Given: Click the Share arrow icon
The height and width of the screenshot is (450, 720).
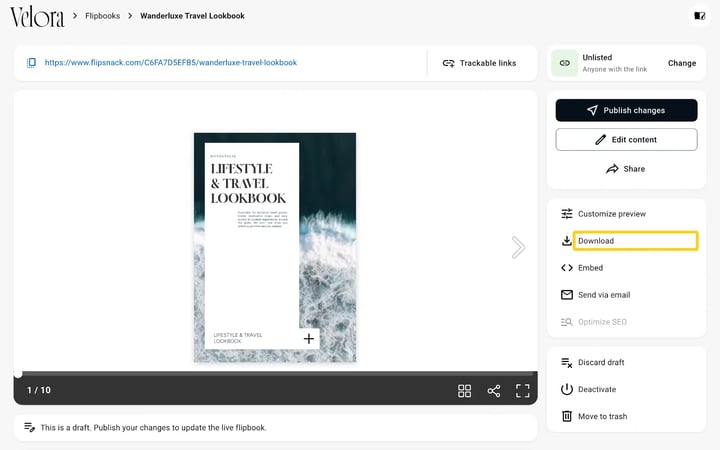Looking at the screenshot, I should (x=612, y=169).
